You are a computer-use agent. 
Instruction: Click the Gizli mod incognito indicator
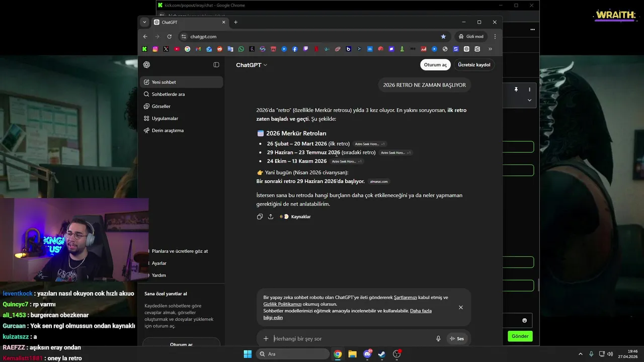coord(471,36)
